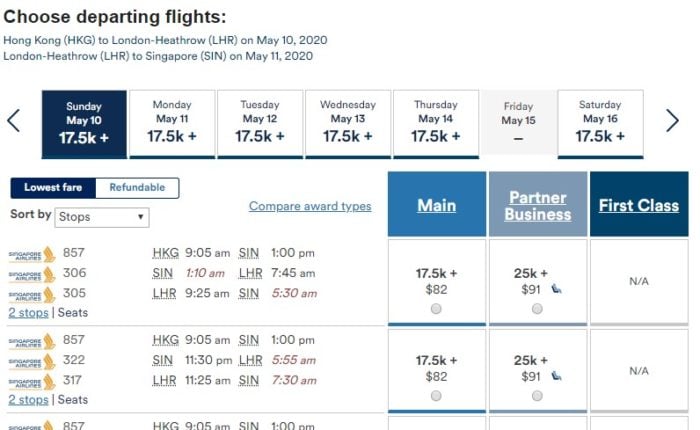Choose the Wednesday May 13 date tab
This screenshot has height=430, width=700.
coord(348,124)
